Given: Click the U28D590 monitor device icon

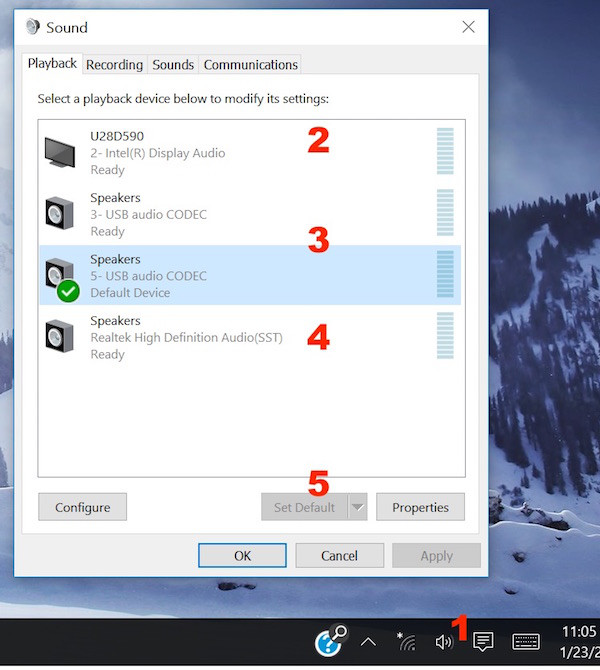Looking at the screenshot, I should 59,152.
